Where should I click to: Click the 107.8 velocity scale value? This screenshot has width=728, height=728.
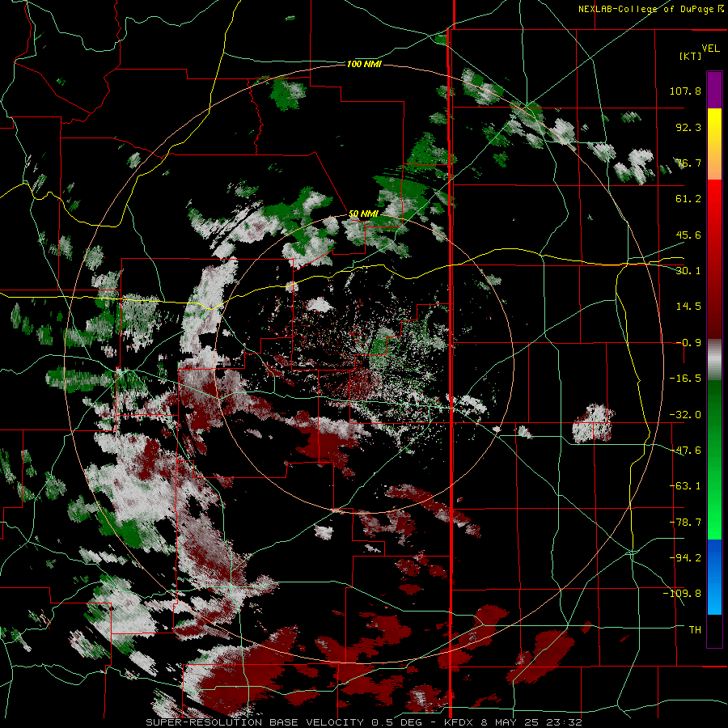tap(685, 91)
